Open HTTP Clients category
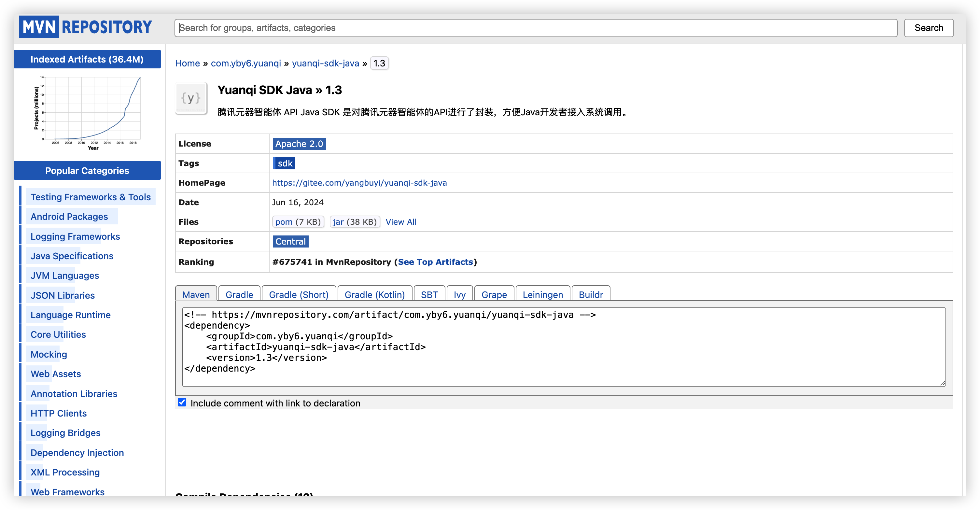The width and height of the screenshot is (980, 510). point(59,413)
